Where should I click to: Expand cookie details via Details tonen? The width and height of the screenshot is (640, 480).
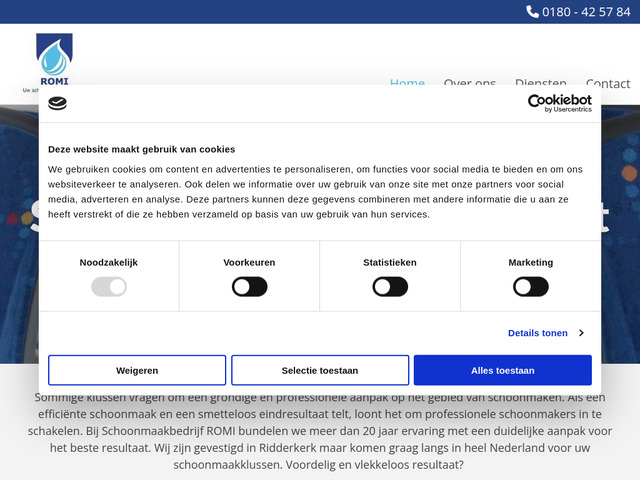pyautogui.click(x=537, y=333)
